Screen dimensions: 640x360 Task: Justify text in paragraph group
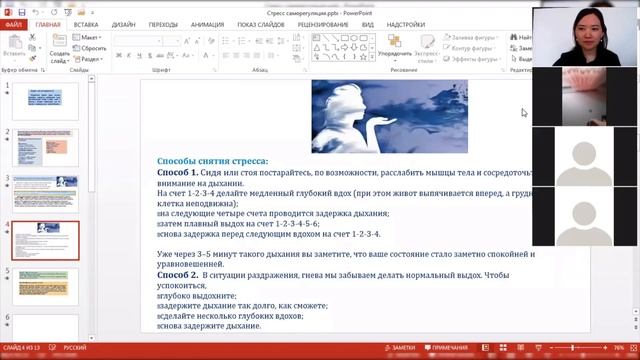tap(257, 56)
